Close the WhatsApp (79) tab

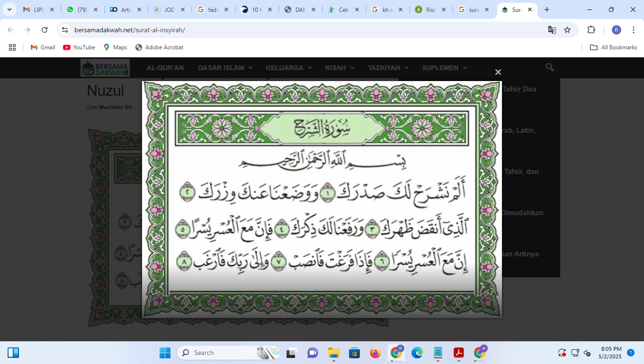pos(96,9)
